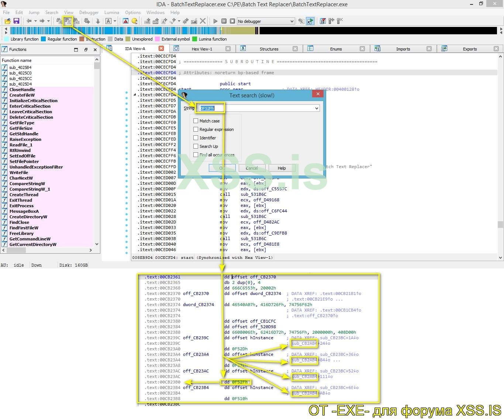Select CreateFileW in the Functions list
This screenshot has width=504, height=420.
click(x=22, y=95)
